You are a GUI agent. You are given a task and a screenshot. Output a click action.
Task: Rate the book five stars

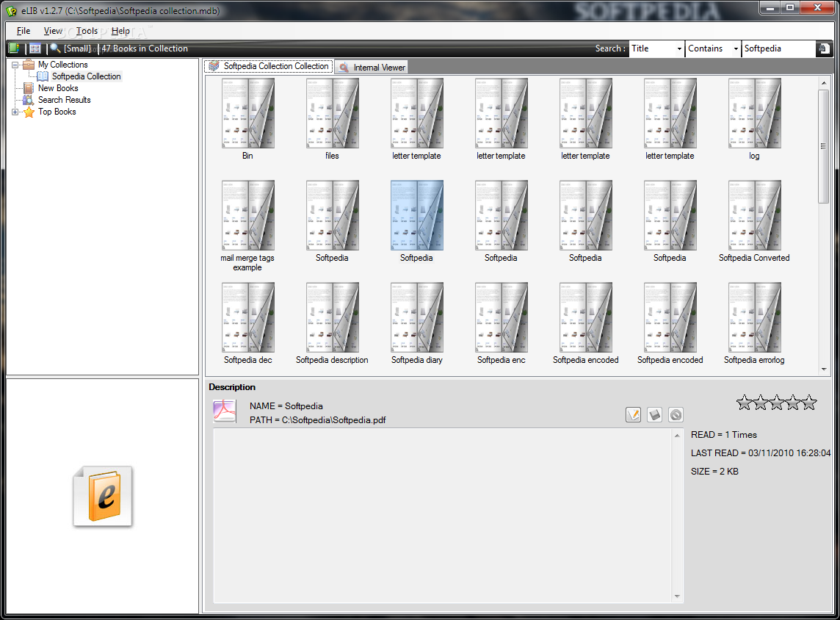(809, 403)
